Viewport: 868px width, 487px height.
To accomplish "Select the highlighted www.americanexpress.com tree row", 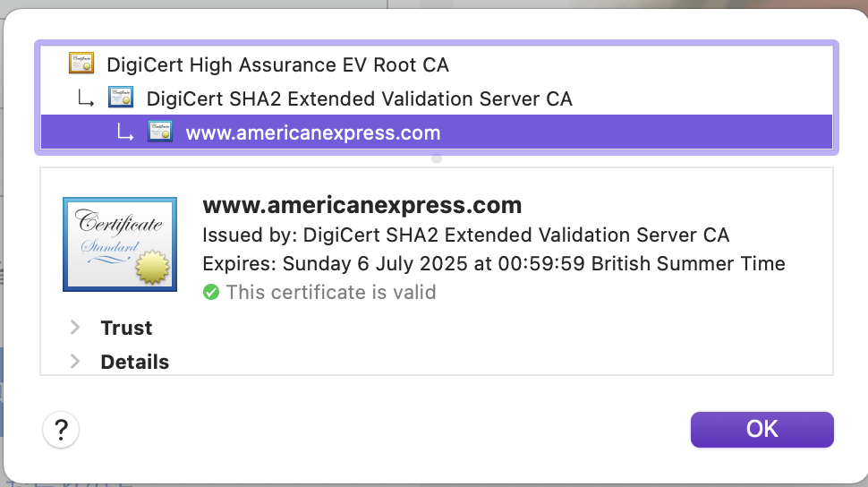I will click(312, 133).
